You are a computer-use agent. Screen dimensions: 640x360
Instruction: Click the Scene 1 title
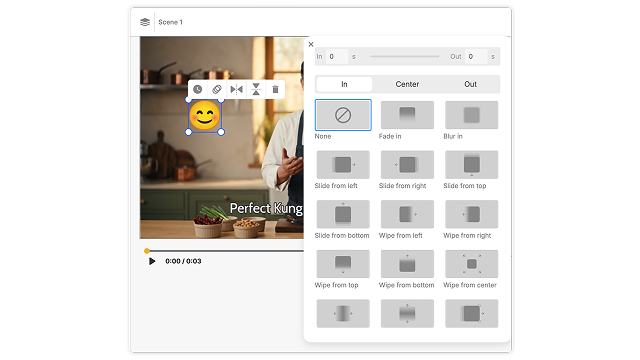[171, 22]
